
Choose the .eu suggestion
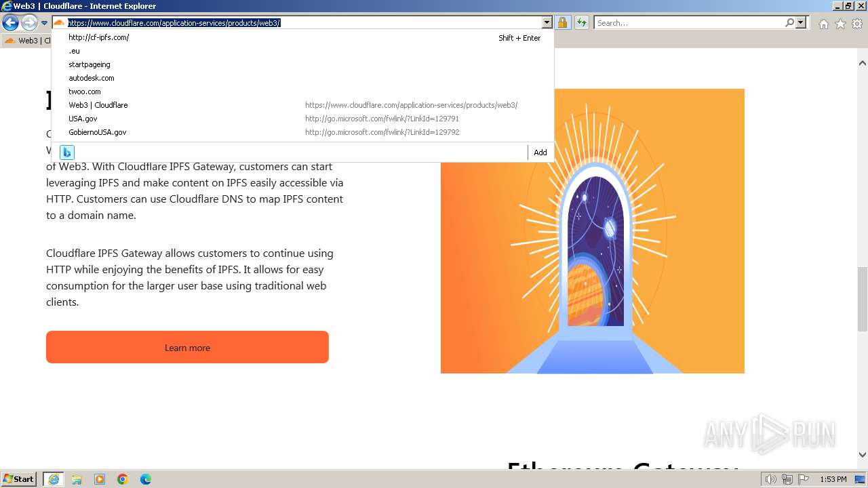[x=302, y=51]
